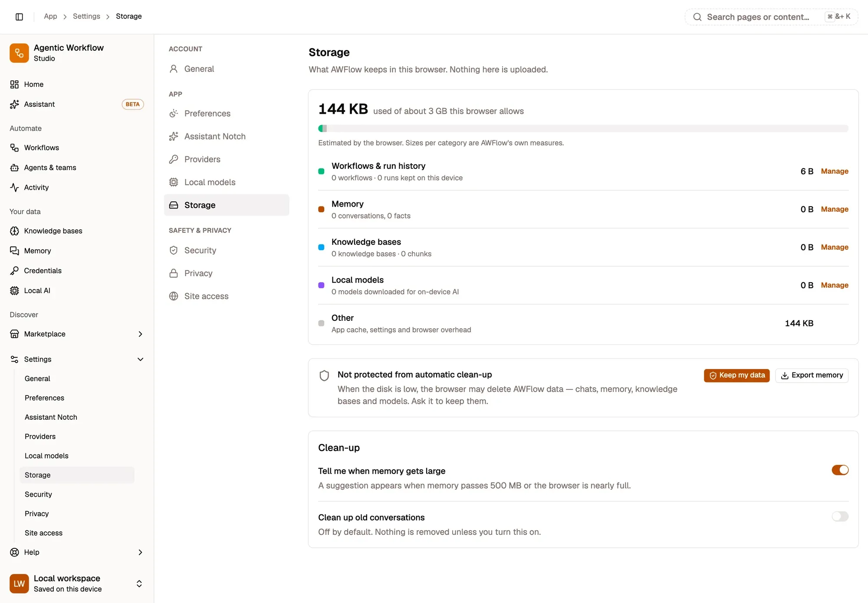
Task: Expand the Help menu chevron
Action: tap(140, 552)
